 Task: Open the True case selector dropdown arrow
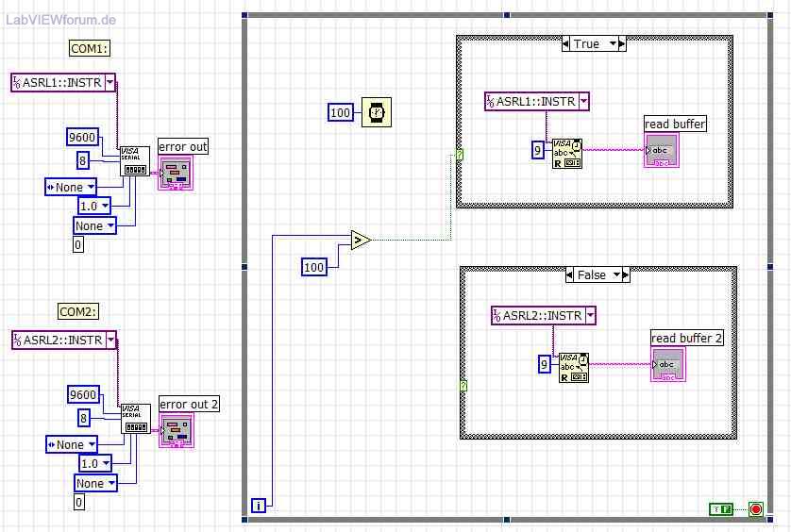[x=613, y=44]
